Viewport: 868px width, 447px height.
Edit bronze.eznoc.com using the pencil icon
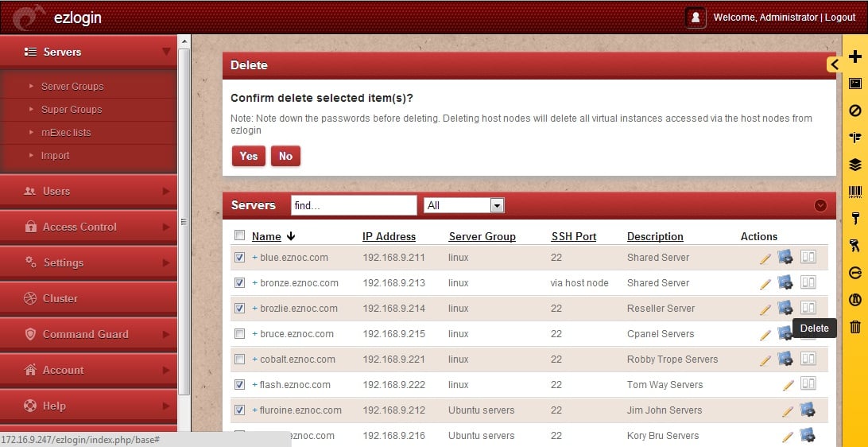(765, 284)
